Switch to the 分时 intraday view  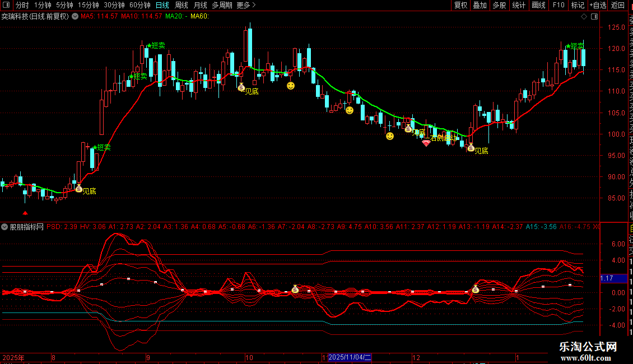(x=22, y=5)
